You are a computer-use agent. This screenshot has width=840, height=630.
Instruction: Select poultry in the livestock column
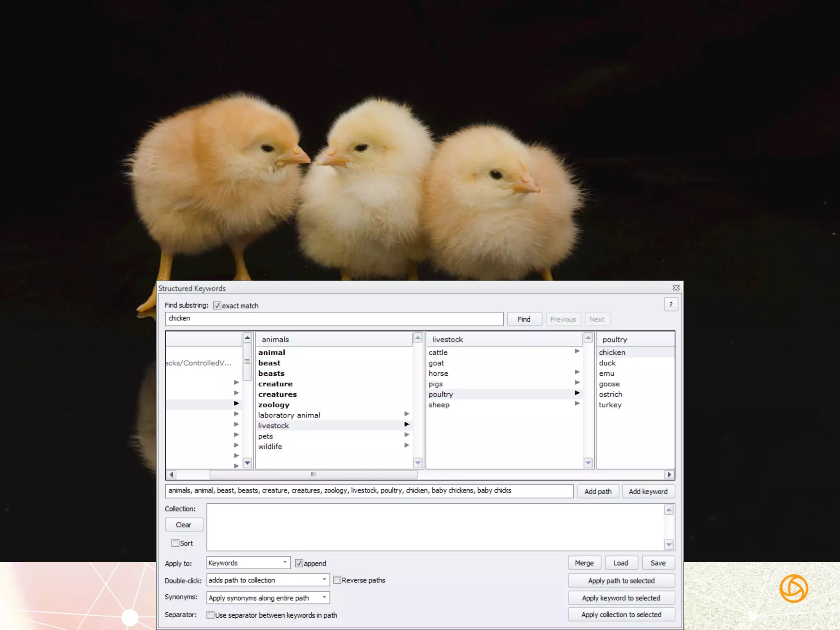441,394
